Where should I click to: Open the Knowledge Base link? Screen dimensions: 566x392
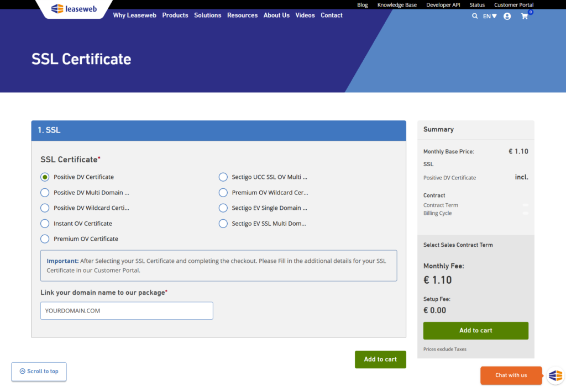coord(397,4)
